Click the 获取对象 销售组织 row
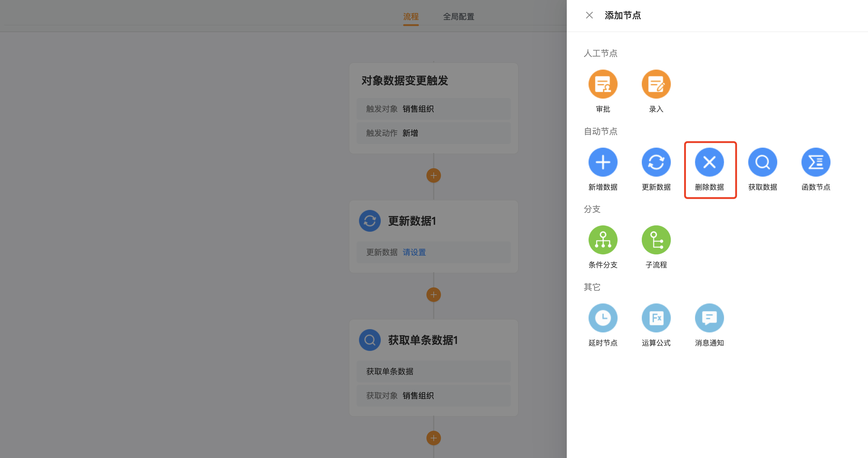Image resolution: width=868 pixels, height=458 pixels. pos(433,396)
